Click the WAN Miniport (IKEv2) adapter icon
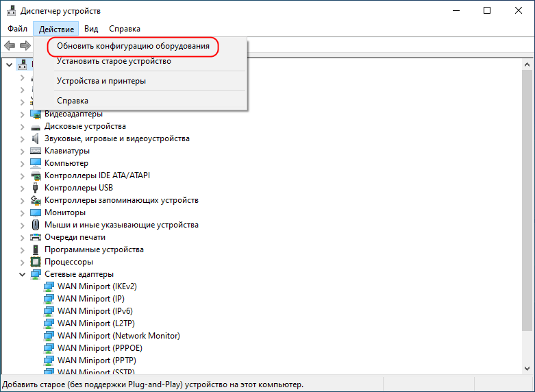Image resolution: width=535 pixels, height=392 pixels. (x=49, y=286)
